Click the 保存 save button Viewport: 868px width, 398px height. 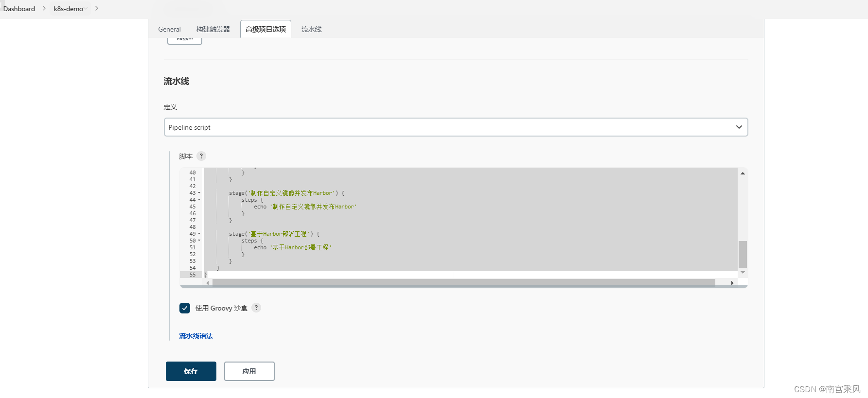point(191,371)
